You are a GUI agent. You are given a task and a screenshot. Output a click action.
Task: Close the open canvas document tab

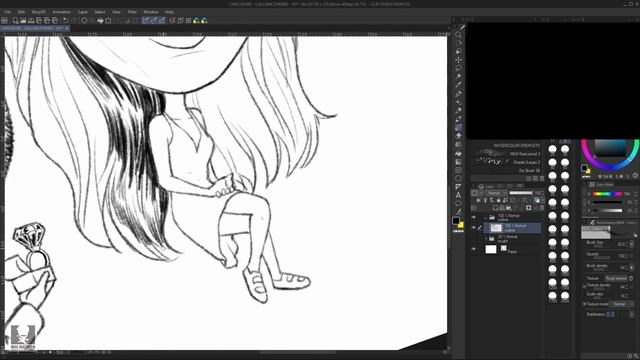coord(67,28)
